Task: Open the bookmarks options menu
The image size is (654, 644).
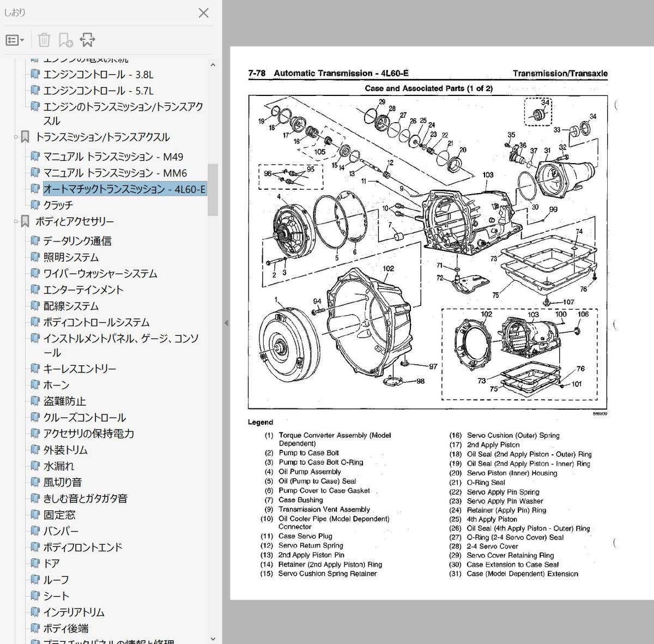Action: click(x=15, y=40)
